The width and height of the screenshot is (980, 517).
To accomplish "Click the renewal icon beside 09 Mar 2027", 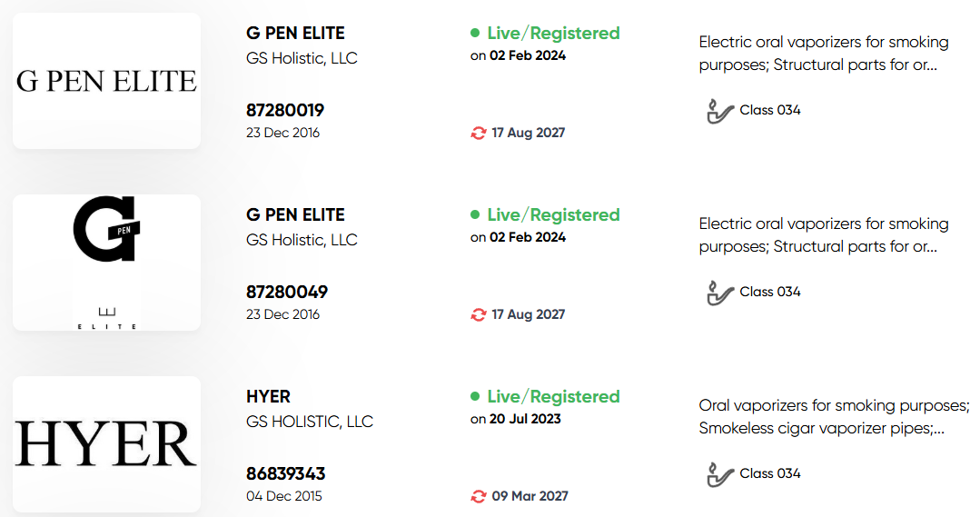I will (479, 497).
